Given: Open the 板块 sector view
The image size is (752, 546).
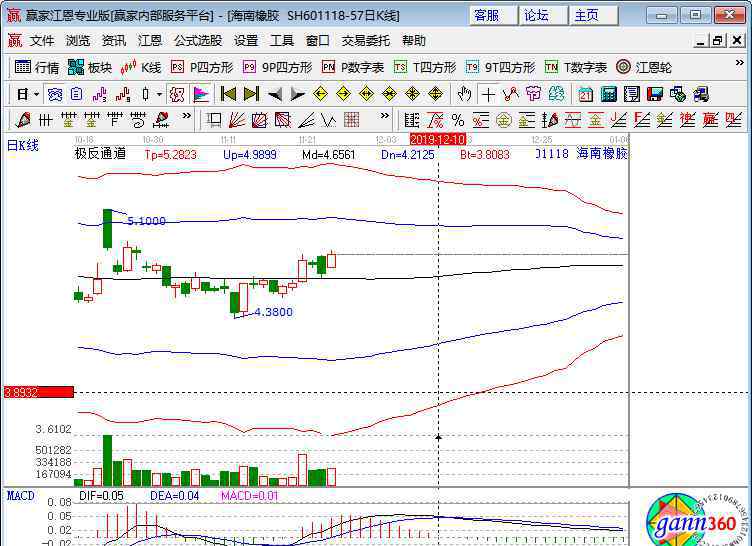Looking at the screenshot, I should [90, 68].
